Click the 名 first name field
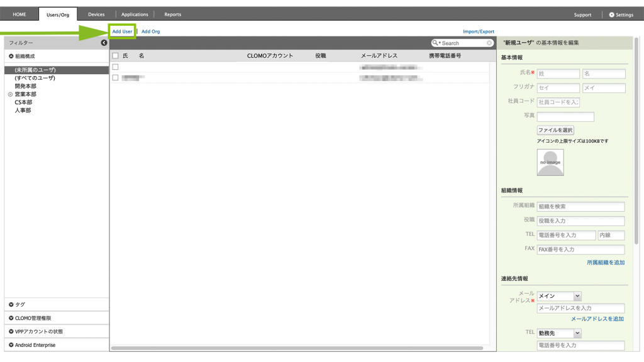 [x=604, y=74]
